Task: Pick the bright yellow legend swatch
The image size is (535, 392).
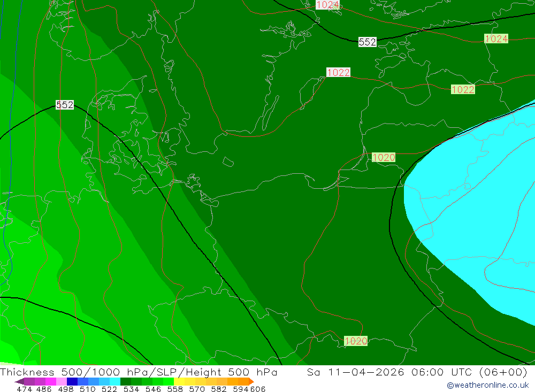Action: [x=179, y=381]
